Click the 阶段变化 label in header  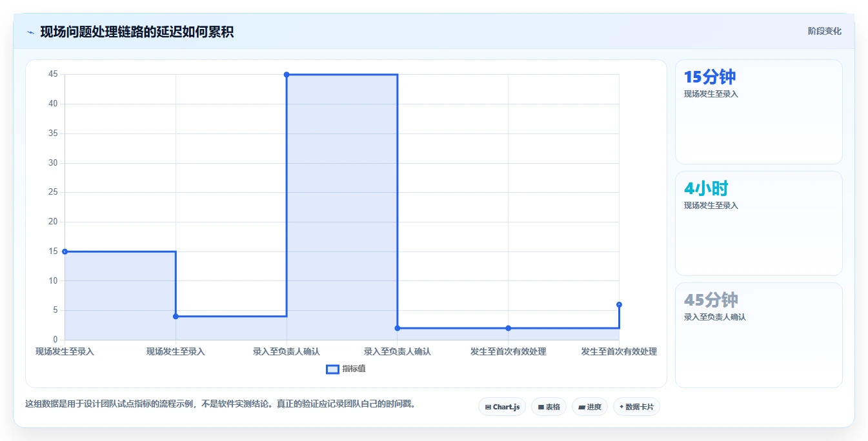[824, 31]
